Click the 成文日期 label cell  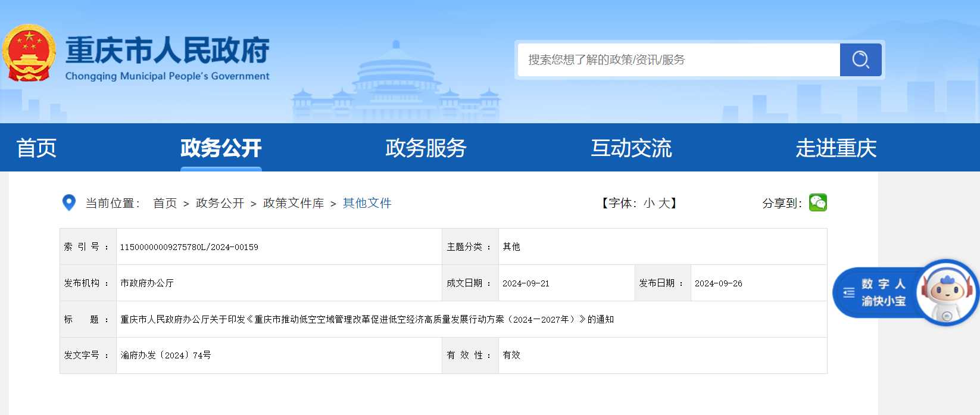tap(470, 283)
